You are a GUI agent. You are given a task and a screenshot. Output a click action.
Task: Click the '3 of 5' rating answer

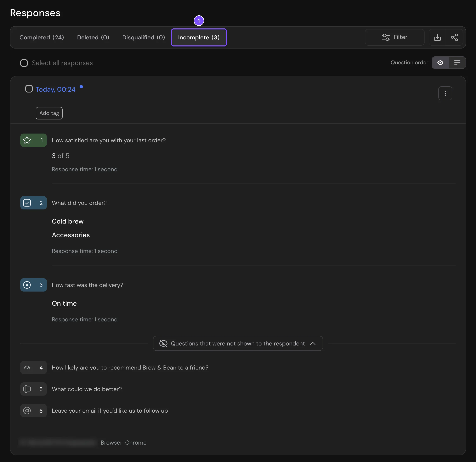click(x=61, y=156)
